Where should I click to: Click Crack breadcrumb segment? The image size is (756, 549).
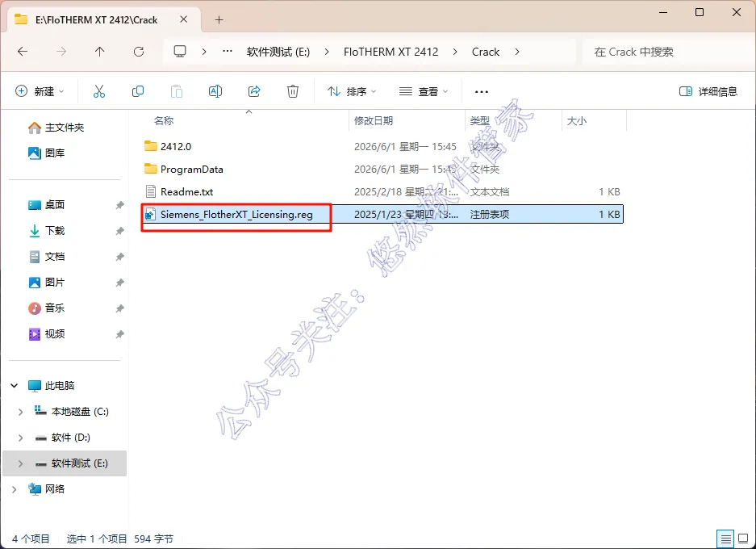pos(486,52)
